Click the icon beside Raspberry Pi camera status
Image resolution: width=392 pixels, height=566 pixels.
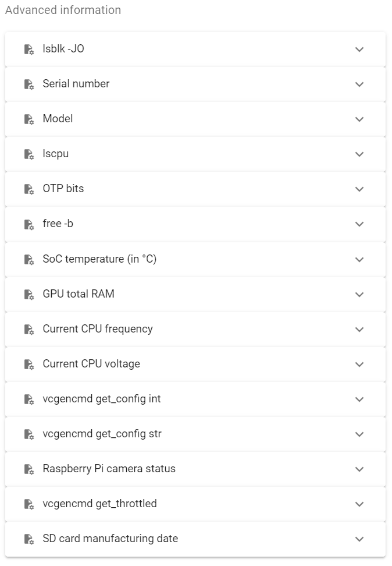pyautogui.click(x=29, y=469)
